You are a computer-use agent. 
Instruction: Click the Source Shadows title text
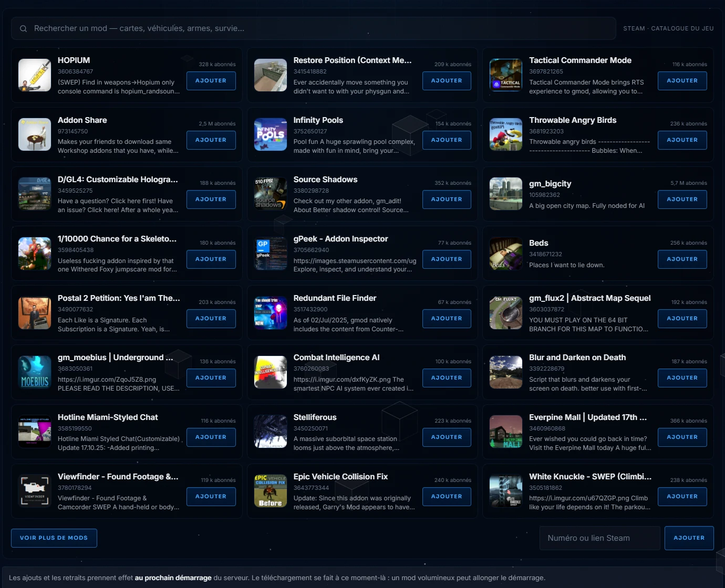coord(325,180)
